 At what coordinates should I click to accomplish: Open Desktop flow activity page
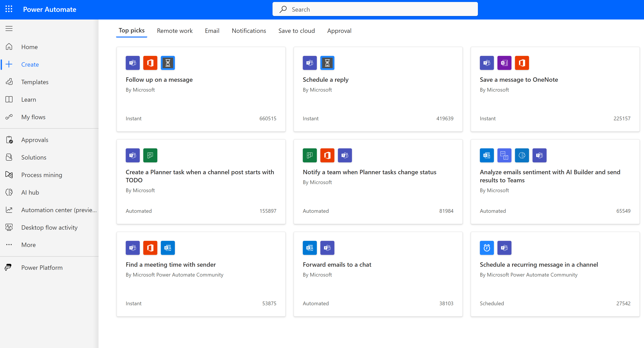coord(49,227)
